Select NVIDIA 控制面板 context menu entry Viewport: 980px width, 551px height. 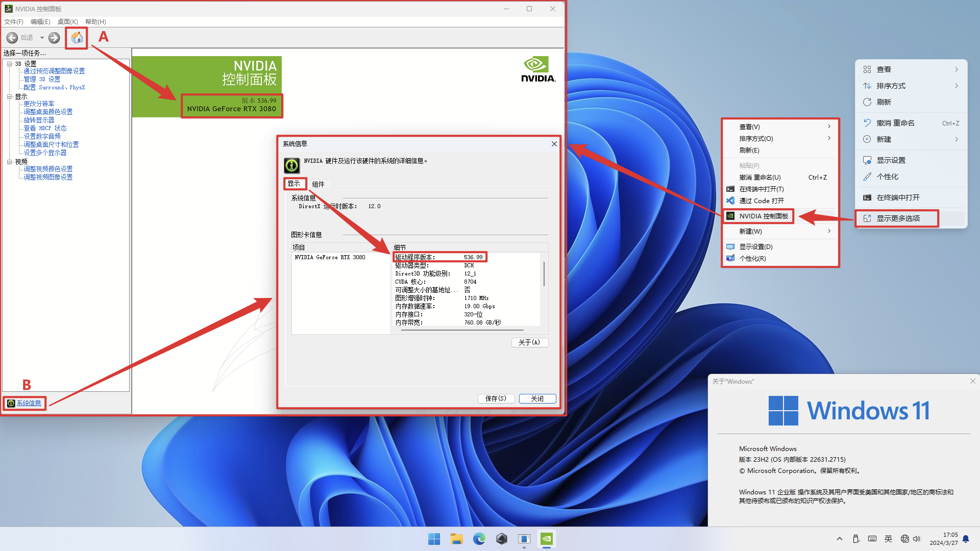point(780,216)
